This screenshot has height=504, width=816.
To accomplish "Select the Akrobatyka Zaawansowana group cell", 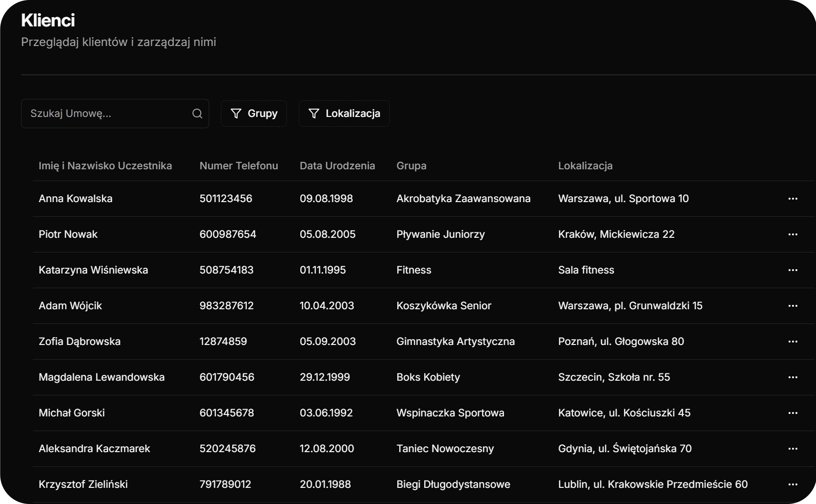I will click(x=463, y=199).
